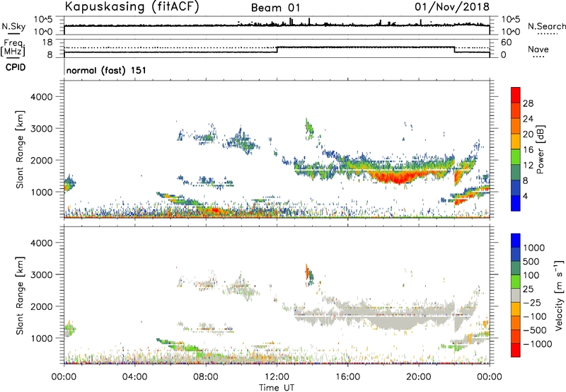Pick the gray segment of velocity colorbar
Viewport: 566px width, 392px height.
point(516,295)
